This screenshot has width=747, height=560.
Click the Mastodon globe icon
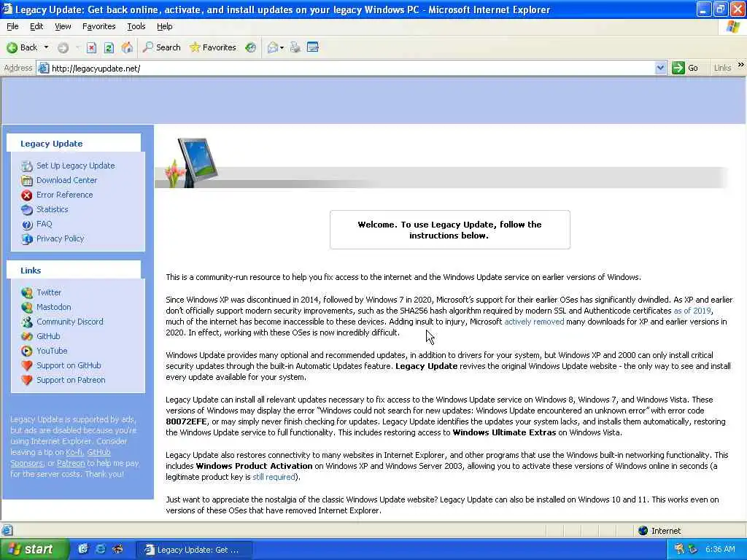pos(27,308)
